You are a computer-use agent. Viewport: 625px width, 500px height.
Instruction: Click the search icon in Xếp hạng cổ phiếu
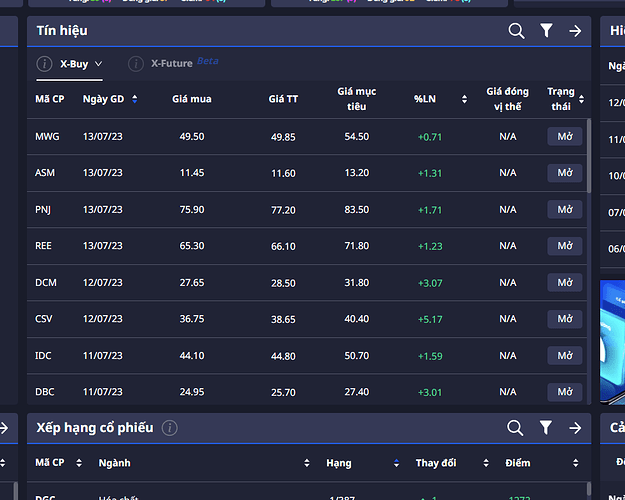(x=515, y=428)
